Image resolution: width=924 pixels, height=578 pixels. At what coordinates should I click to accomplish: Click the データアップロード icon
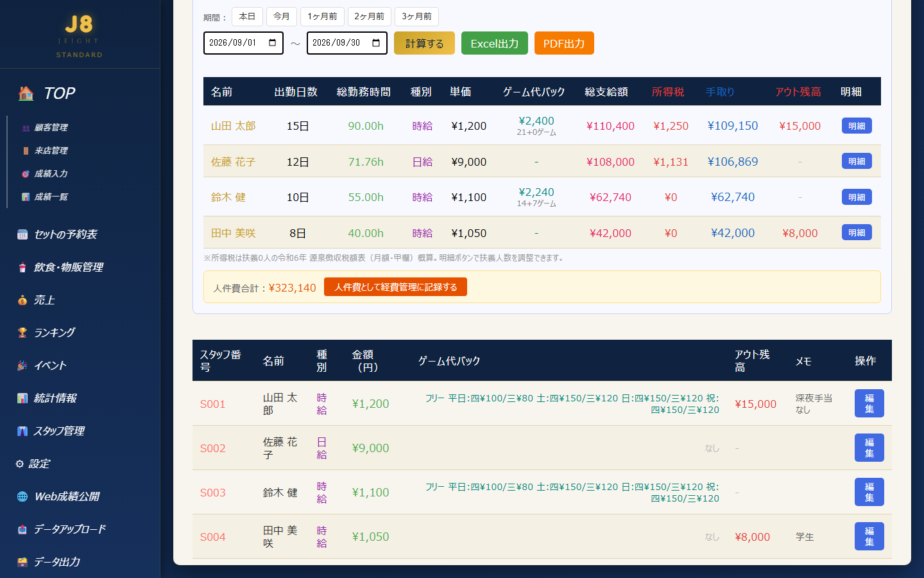(x=22, y=529)
